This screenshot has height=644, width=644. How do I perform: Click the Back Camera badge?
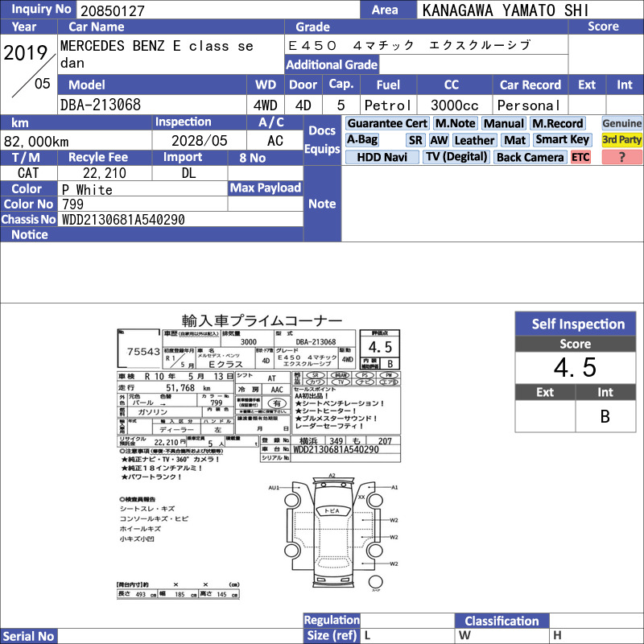[x=530, y=157]
